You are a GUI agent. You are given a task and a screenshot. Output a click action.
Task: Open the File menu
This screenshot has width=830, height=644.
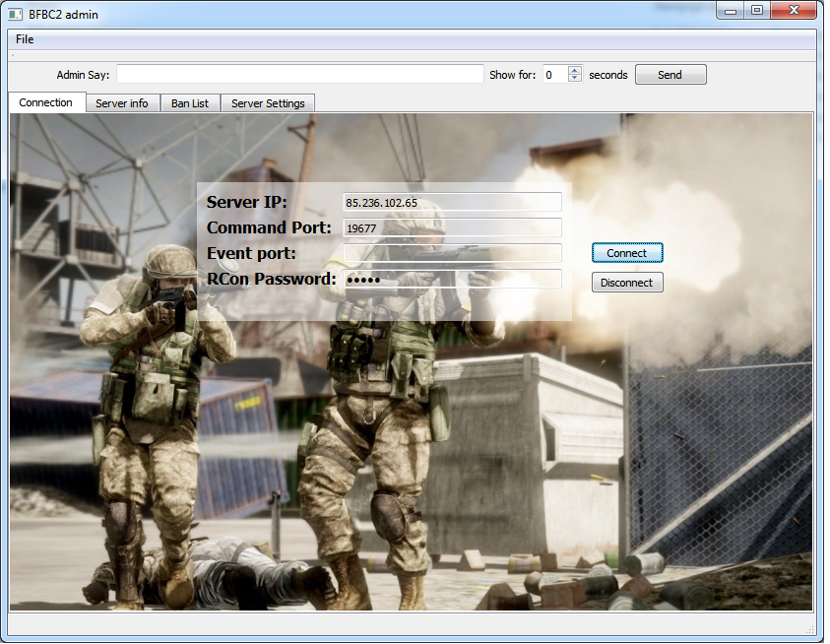tap(25, 39)
